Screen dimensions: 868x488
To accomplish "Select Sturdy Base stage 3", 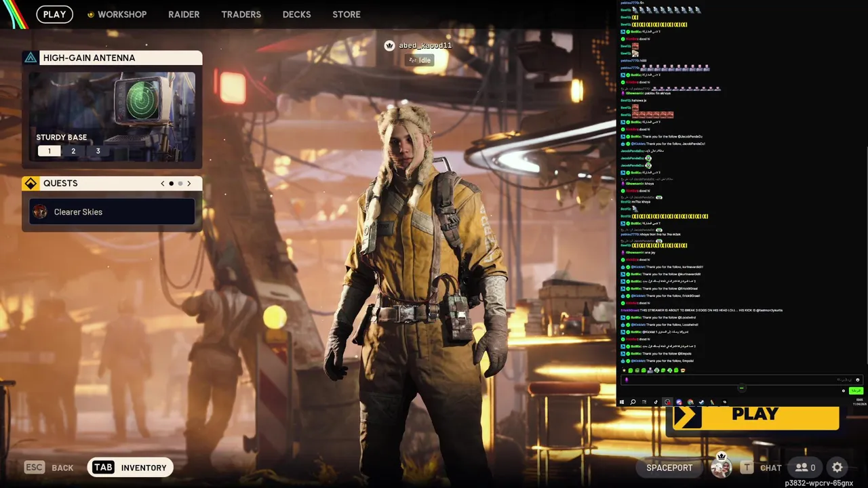I will coord(98,151).
